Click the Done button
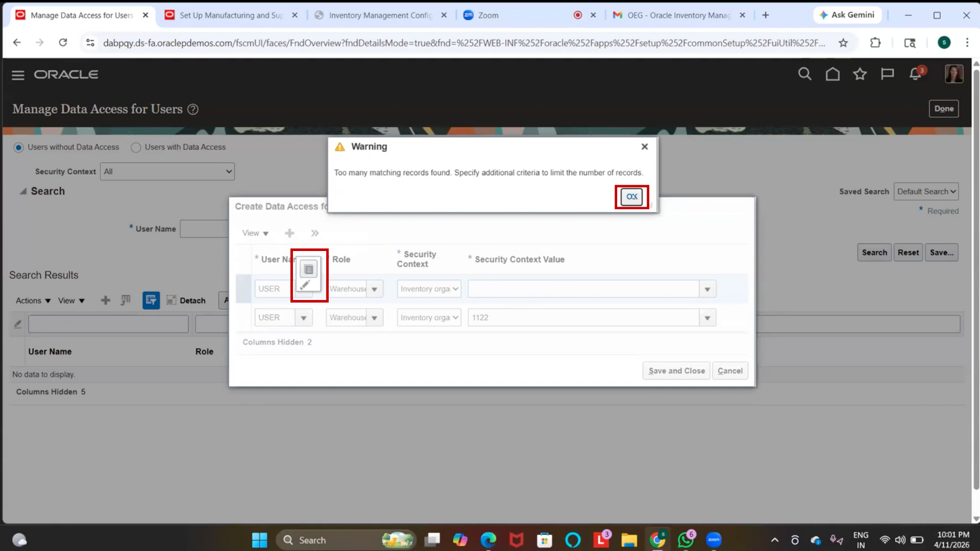This screenshot has height=551, width=980. pyautogui.click(x=944, y=109)
